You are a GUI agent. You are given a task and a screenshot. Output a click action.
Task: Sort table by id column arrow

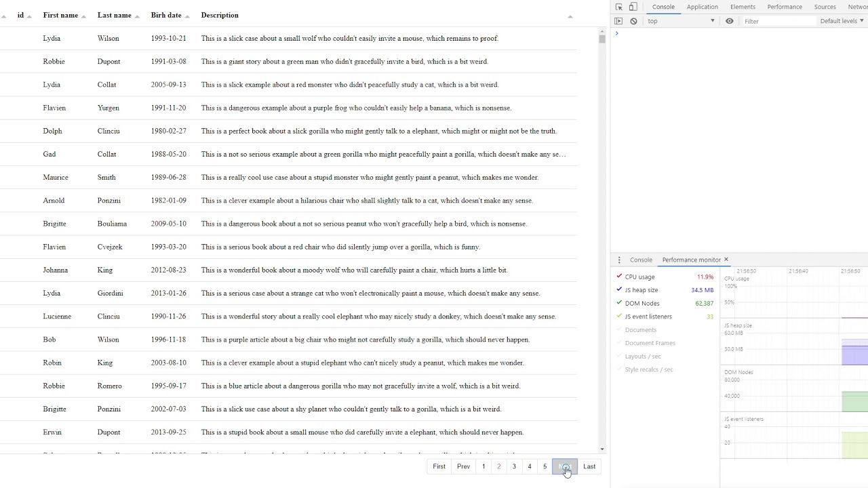[29, 16]
